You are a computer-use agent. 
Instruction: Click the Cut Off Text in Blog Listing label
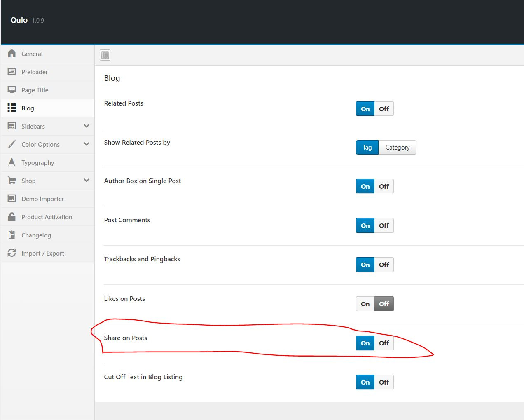(143, 377)
